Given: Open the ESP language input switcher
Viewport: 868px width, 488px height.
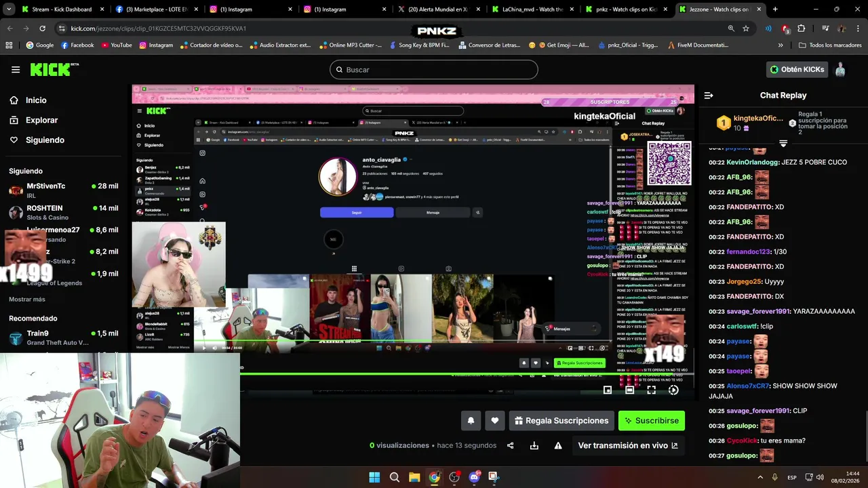Looking at the screenshot, I should [792, 477].
